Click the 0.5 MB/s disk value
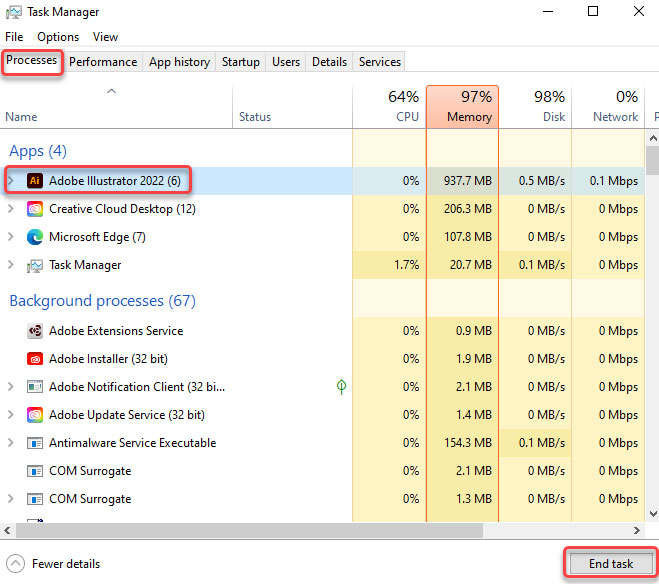 pyautogui.click(x=542, y=181)
